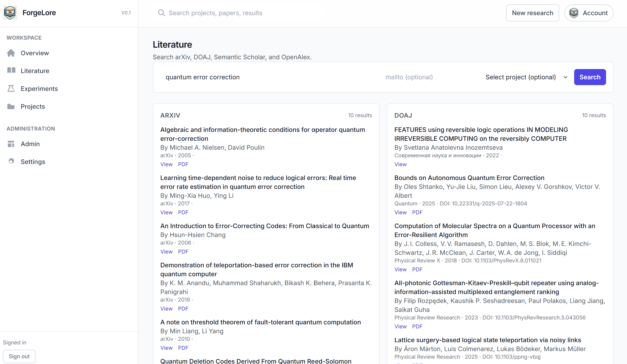627x364 pixels.
Task: View the Bounds on Autonomous Quantum Error Correction paper
Action: (x=400, y=212)
